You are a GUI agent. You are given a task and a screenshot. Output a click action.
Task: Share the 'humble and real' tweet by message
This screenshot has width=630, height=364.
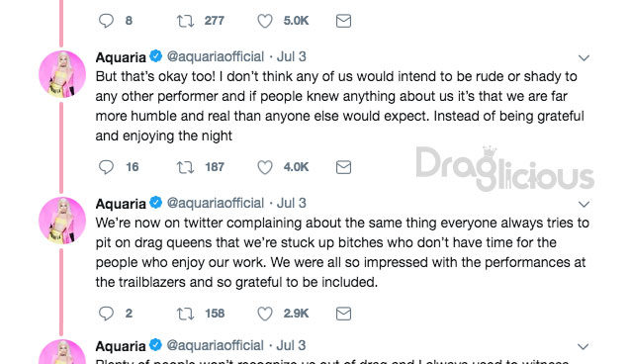[343, 167]
